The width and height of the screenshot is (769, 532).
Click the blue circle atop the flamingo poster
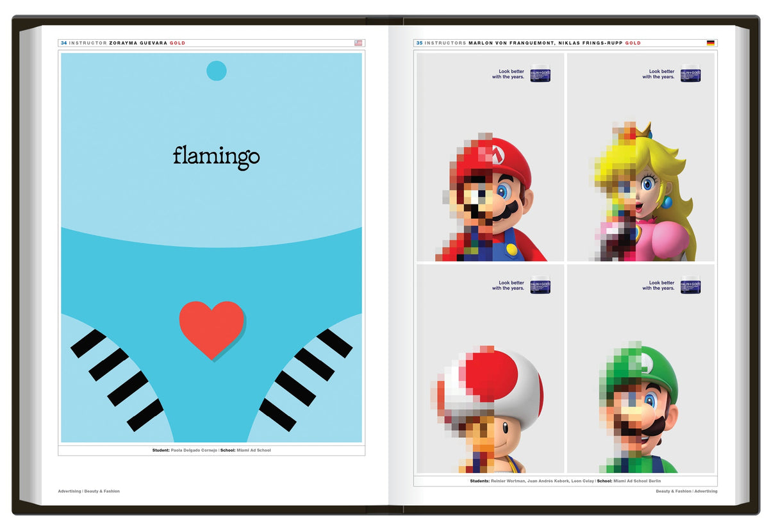(x=217, y=71)
